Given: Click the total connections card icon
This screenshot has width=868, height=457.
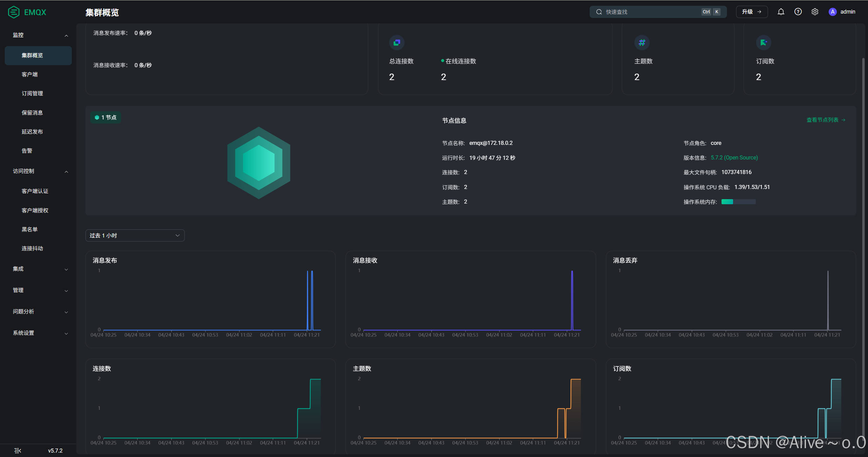Looking at the screenshot, I should [397, 42].
